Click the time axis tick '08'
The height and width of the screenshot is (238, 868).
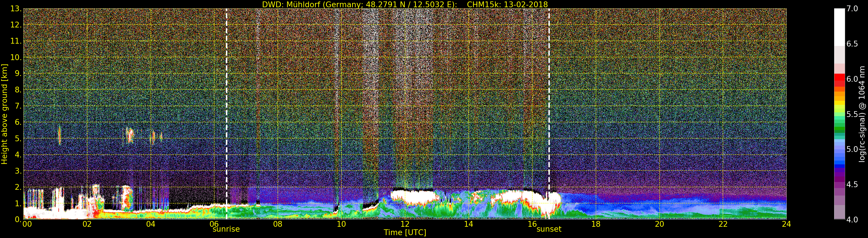(278, 224)
